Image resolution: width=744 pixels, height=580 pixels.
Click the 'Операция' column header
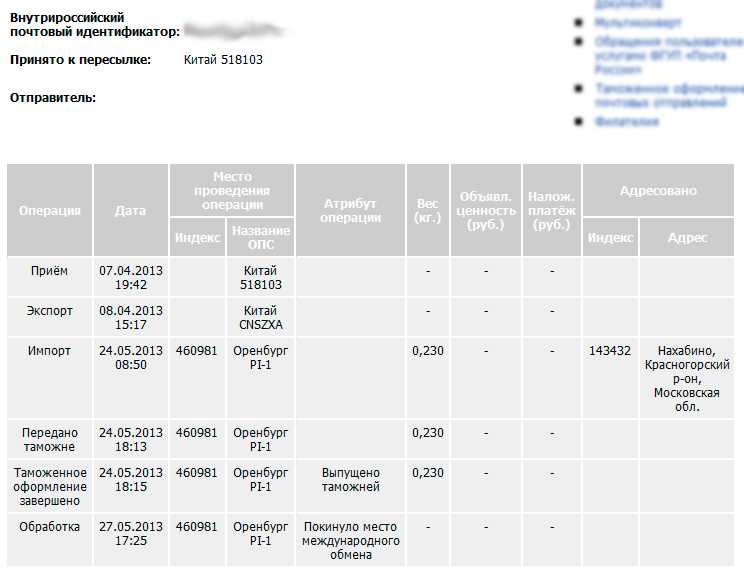(49, 210)
